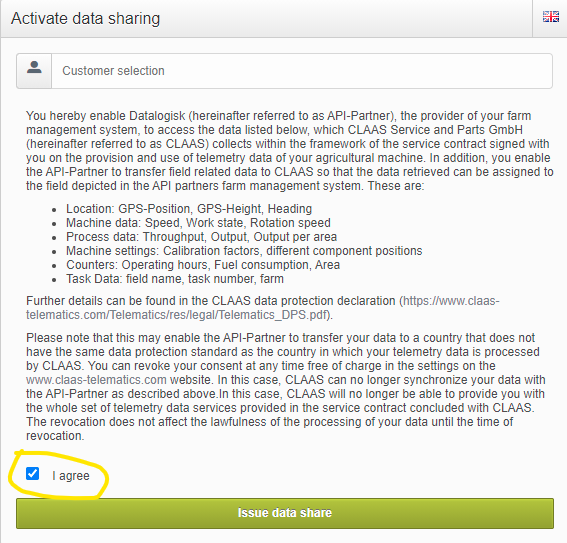Click the Location: GPS-Position bullet line
Screen dimensions: 567x543
click(x=189, y=209)
